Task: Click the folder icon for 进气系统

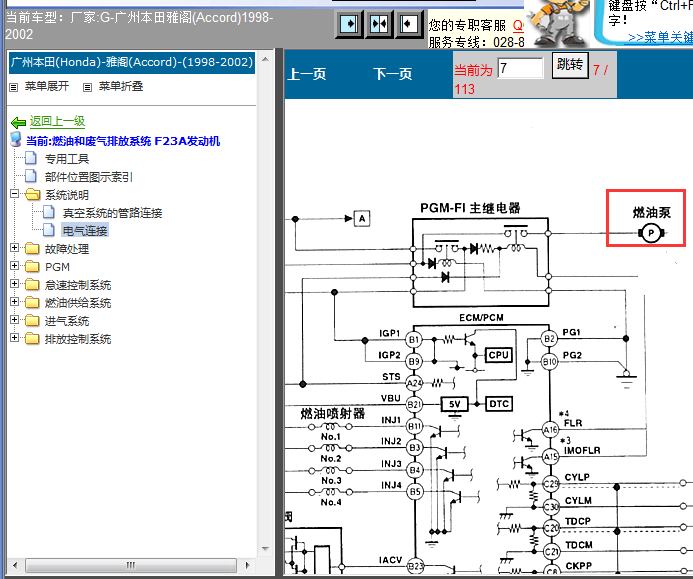Action: [32, 320]
